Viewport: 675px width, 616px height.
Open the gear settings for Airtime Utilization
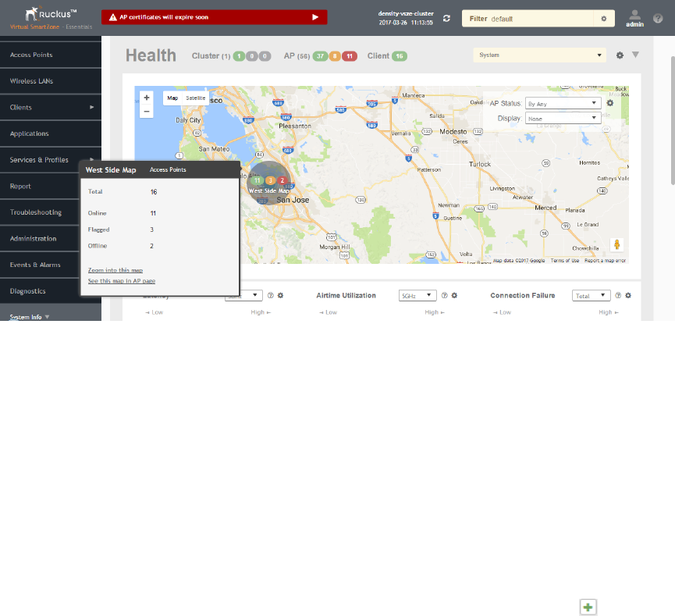tap(454, 295)
